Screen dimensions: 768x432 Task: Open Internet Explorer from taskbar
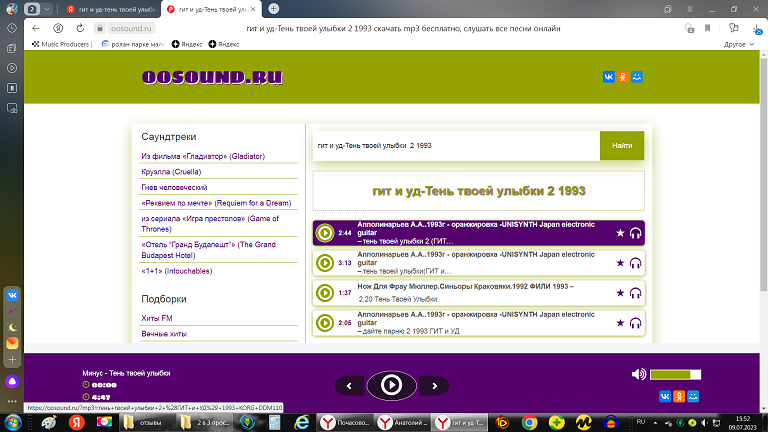(301, 422)
